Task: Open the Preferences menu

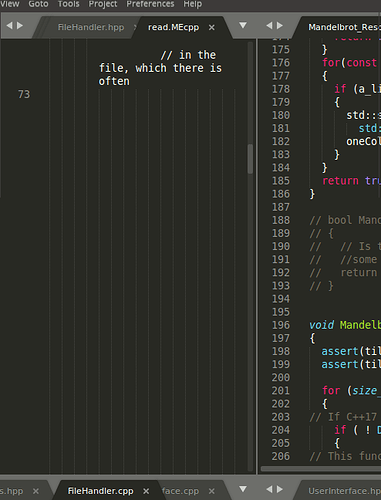Action: [150, 4]
